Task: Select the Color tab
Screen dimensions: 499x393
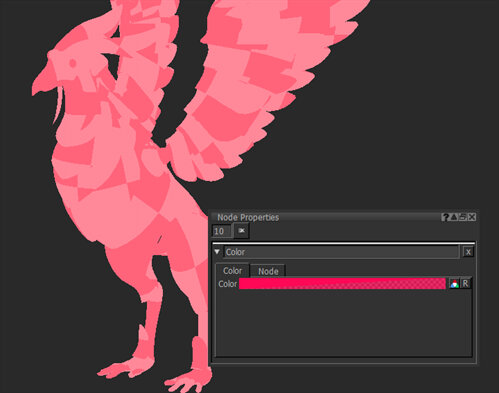Action: pyautogui.click(x=232, y=271)
